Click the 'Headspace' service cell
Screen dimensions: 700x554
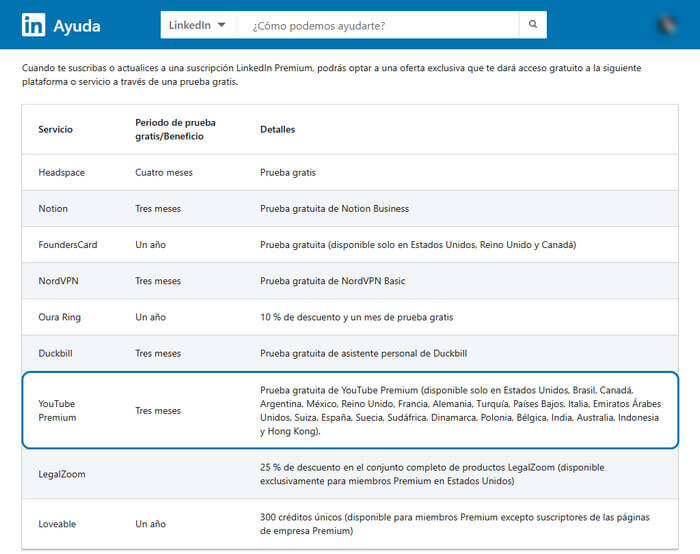point(62,172)
